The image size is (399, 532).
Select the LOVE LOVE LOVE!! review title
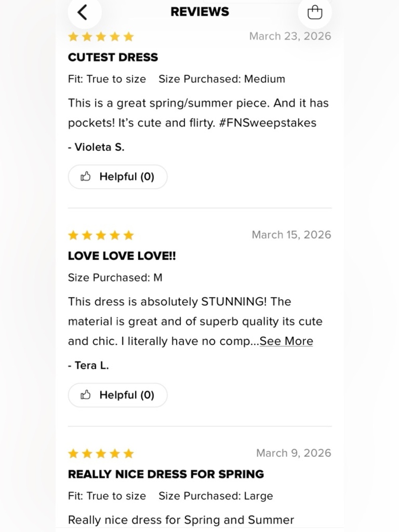[x=122, y=255]
